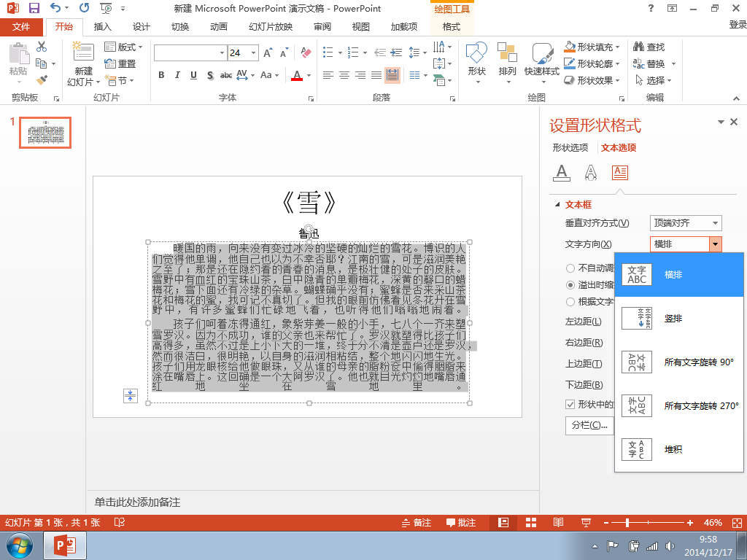The image size is (747, 560).
Task: Fit slide to current window
Action: tap(737, 522)
